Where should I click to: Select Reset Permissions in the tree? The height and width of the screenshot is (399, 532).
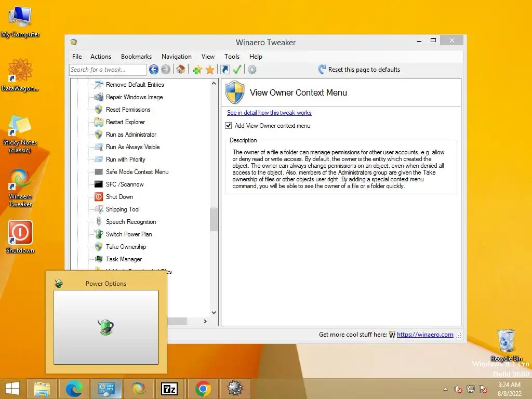click(128, 110)
